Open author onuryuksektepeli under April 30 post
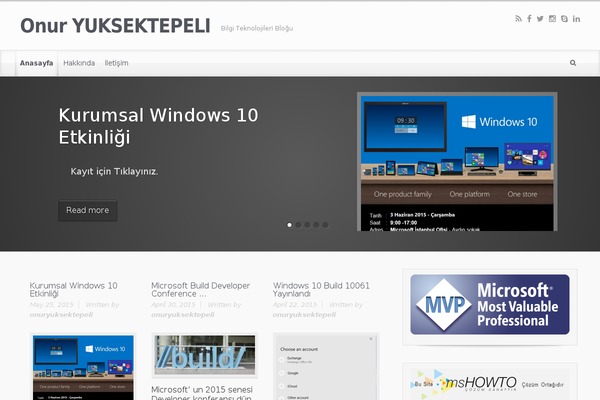600x400 pixels. (183, 315)
